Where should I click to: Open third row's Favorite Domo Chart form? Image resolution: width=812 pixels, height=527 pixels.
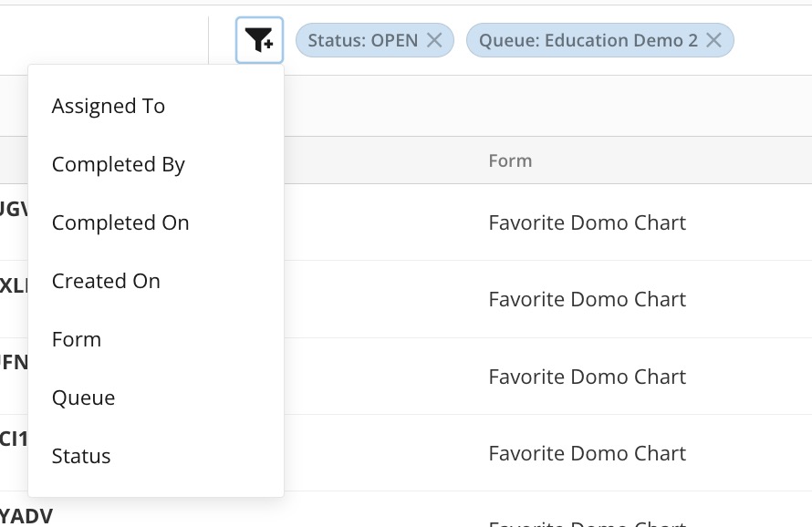click(587, 377)
